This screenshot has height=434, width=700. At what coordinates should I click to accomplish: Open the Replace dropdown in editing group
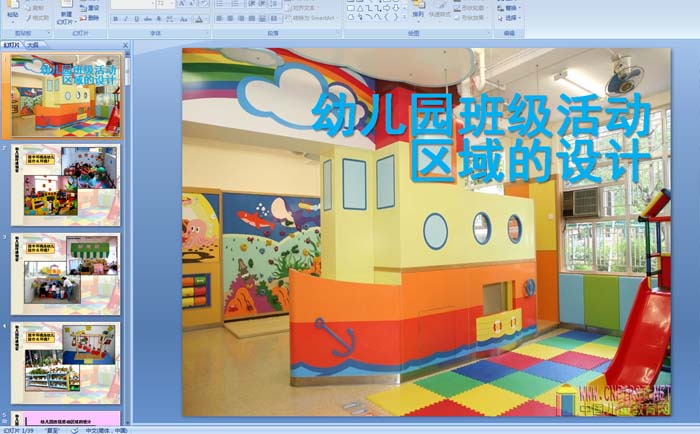point(509,8)
